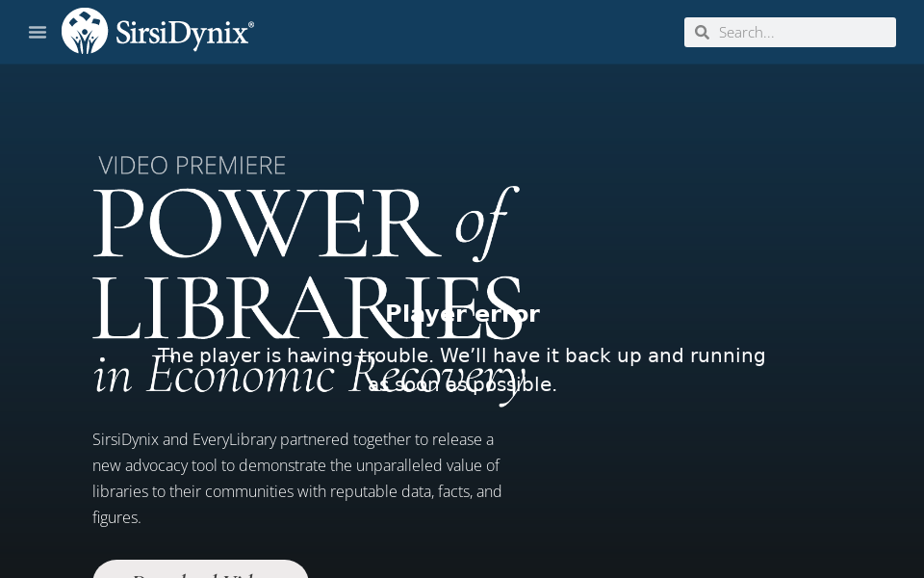The height and width of the screenshot is (578, 924).
Task: Click the word 'possible' in error message
Action: [x=513, y=385]
